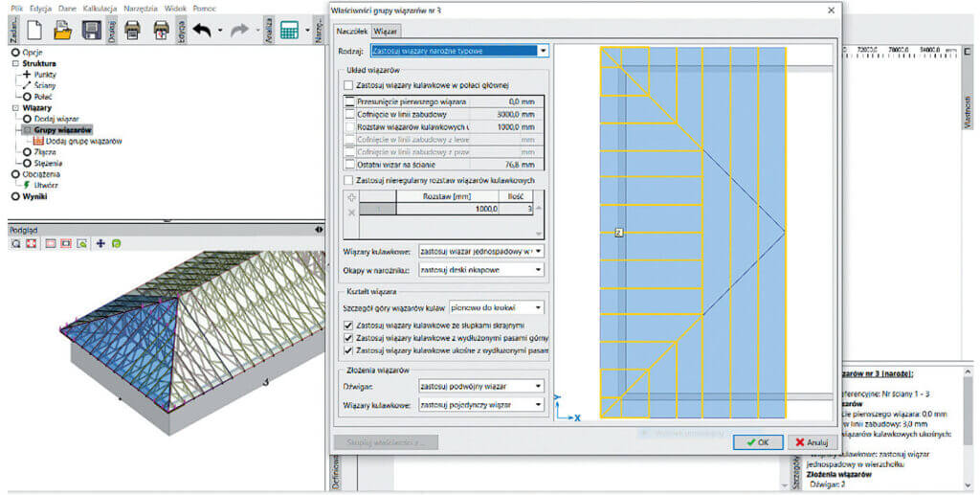
Task: Toggle Cofnięcie w linii zabudowy checkbox
Action: [x=350, y=114]
